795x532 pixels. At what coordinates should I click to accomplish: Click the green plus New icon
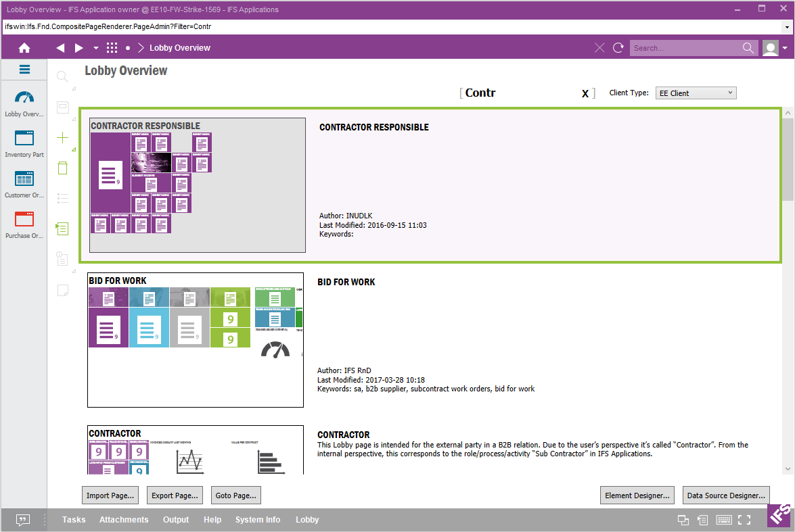(x=62, y=138)
